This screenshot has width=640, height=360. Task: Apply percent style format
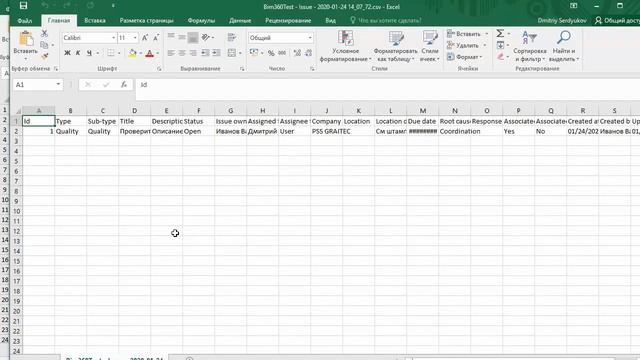point(271,53)
